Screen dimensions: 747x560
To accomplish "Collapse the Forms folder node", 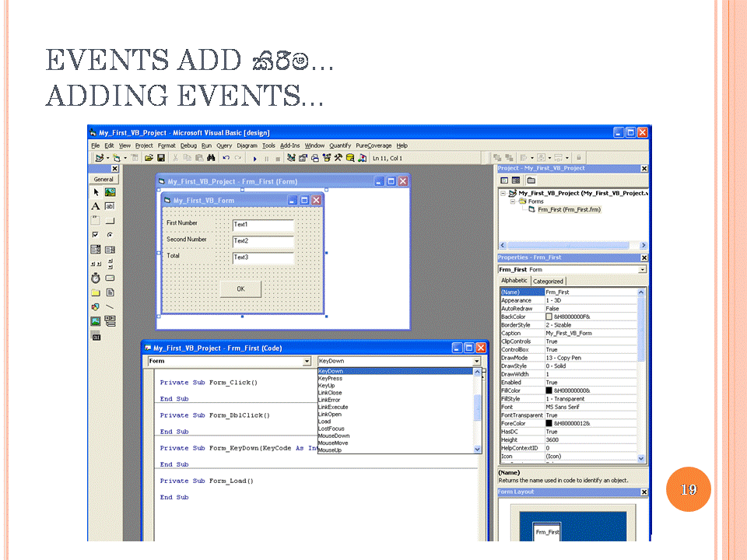I will [513, 201].
